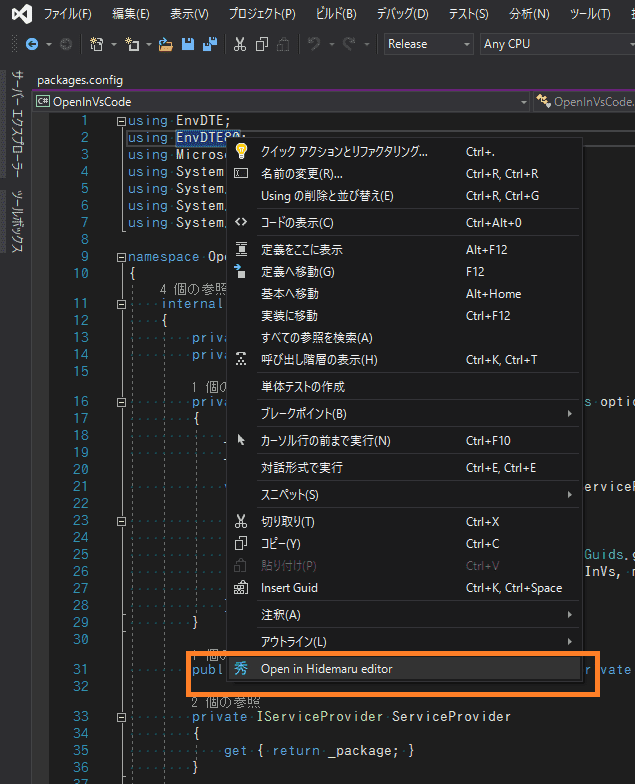Open the ツールボックス side panel tab

tap(17, 221)
